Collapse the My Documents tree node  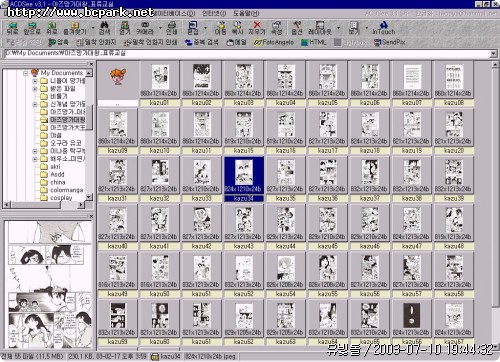(26, 73)
